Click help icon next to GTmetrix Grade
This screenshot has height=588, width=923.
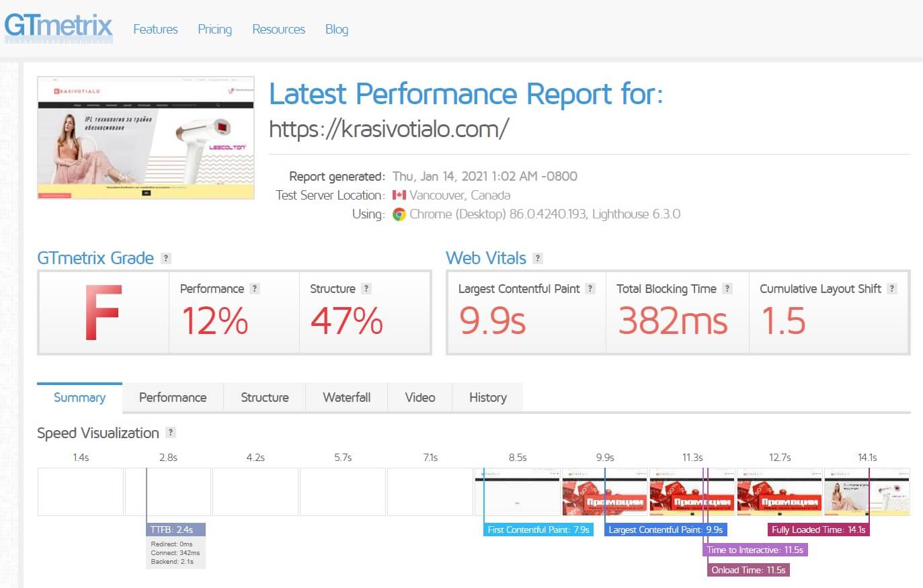click(166, 258)
